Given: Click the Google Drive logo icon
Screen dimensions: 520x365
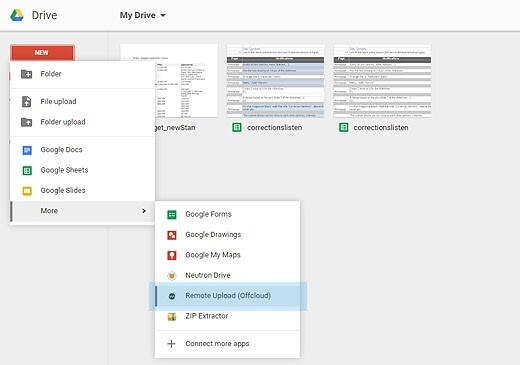Looking at the screenshot, I should click(17, 15).
